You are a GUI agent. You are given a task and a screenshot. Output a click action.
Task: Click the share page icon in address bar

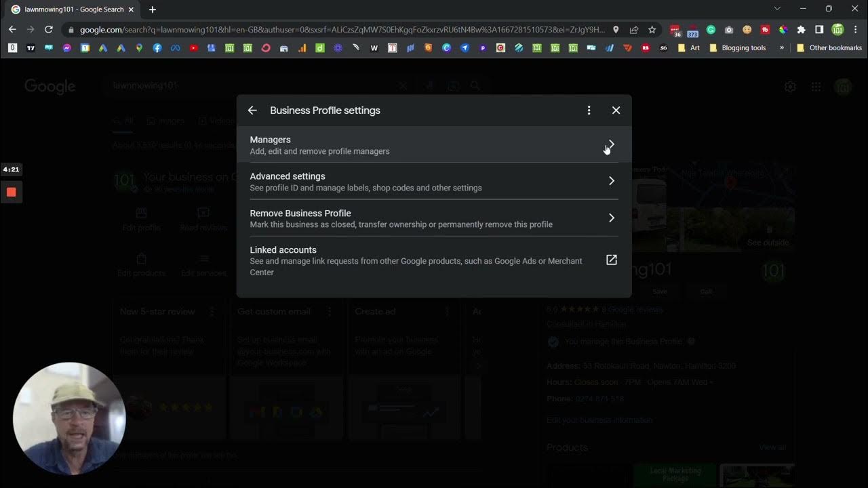click(634, 30)
